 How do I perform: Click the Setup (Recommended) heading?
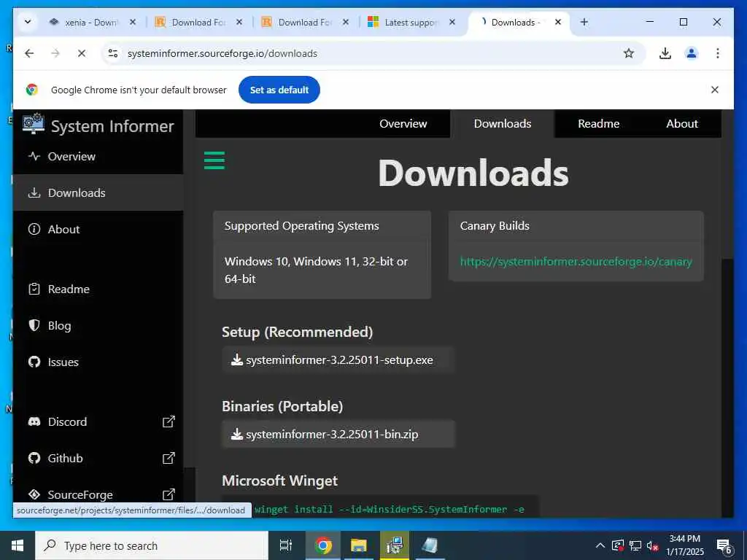298,332
